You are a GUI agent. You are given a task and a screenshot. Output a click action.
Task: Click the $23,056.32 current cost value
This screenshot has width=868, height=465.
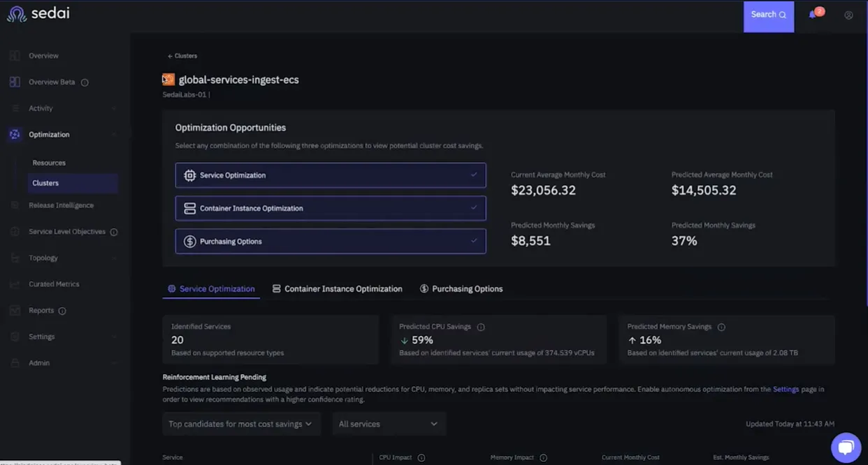(543, 190)
